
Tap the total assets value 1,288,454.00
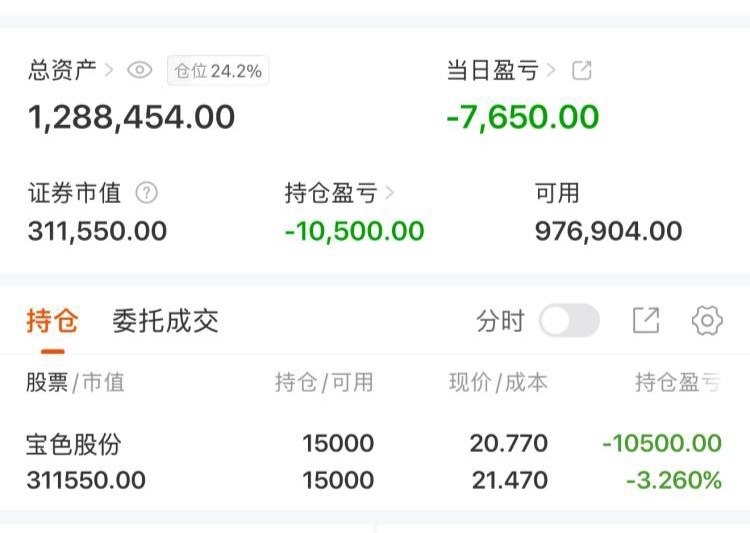pyautogui.click(x=131, y=117)
